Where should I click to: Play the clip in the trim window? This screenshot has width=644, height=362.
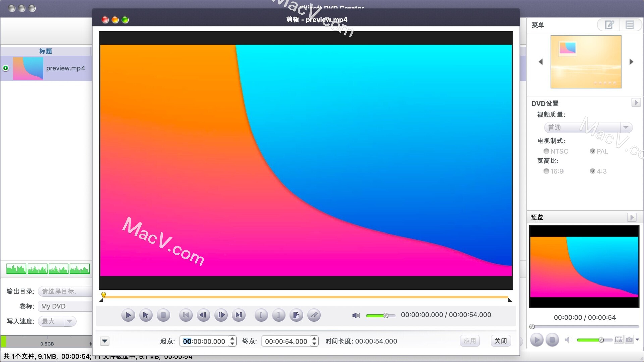[x=128, y=315]
